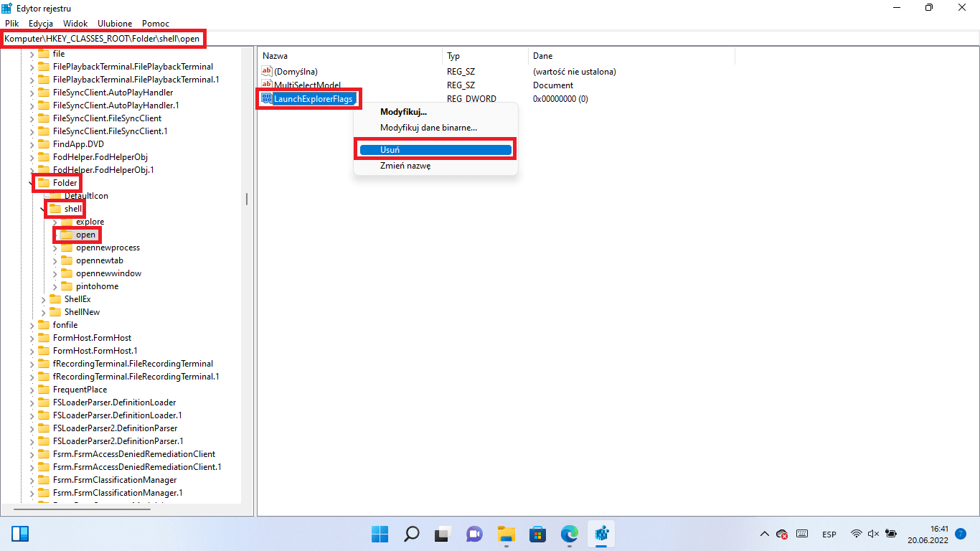
Task: Open the Edycja menu
Action: (x=41, y=24)
